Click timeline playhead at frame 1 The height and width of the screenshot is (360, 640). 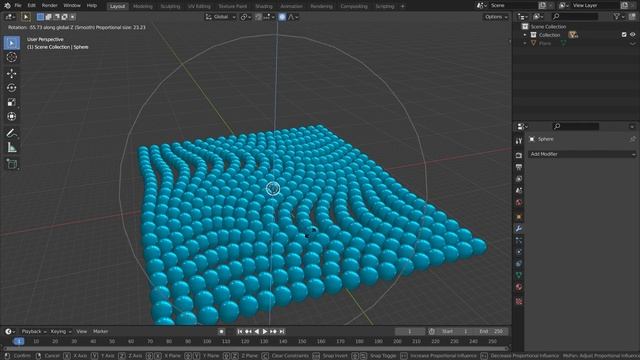point(18,341)
